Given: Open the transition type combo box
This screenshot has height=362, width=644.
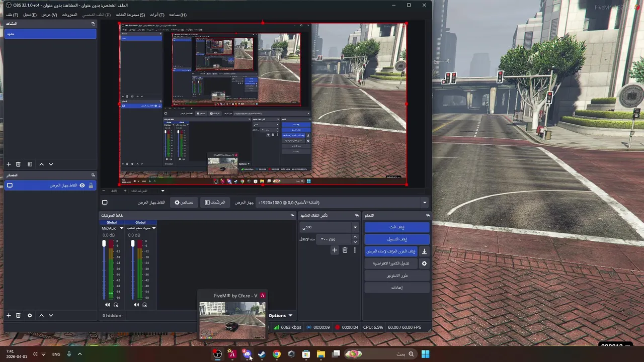Looking at the screenshot, I should tap(329, 227).
